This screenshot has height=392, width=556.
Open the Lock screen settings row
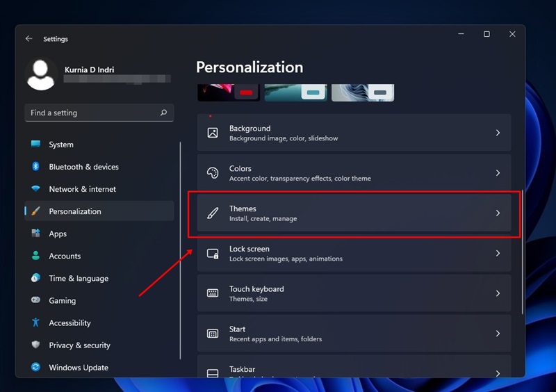coord(354,253)
